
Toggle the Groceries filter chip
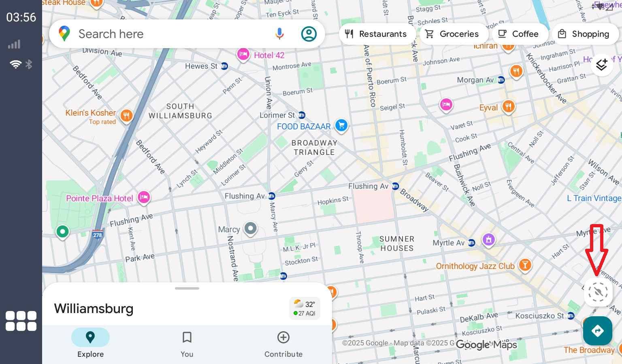click(x=454, y=34)
